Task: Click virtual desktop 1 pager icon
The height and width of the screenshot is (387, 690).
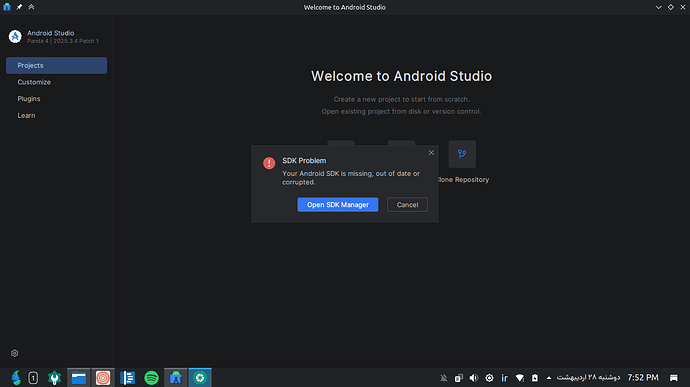Action: coord(33,378)
